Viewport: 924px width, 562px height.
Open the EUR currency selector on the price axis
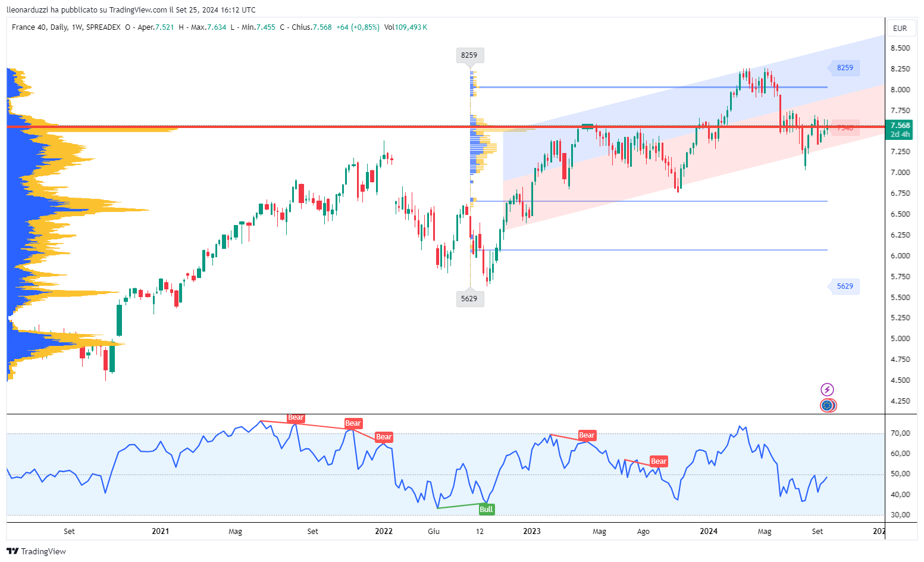(x=900, y=28)
